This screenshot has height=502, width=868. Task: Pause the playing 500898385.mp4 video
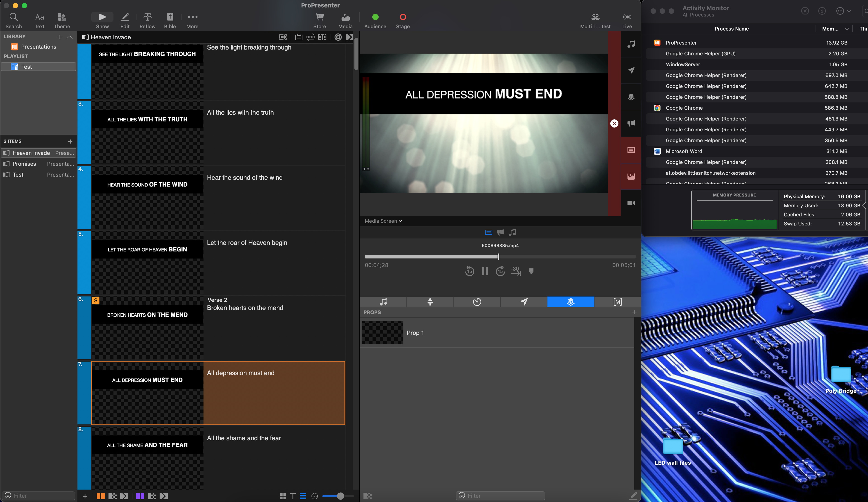coord(485,271)
